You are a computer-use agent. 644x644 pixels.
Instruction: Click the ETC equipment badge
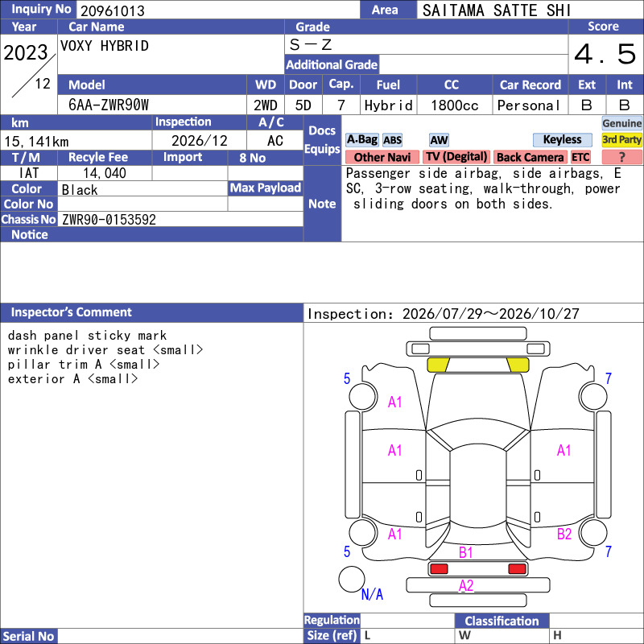[580, 157]
